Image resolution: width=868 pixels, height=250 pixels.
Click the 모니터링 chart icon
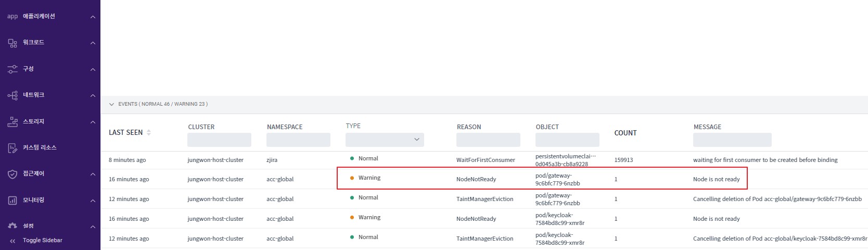coord(12,201)
